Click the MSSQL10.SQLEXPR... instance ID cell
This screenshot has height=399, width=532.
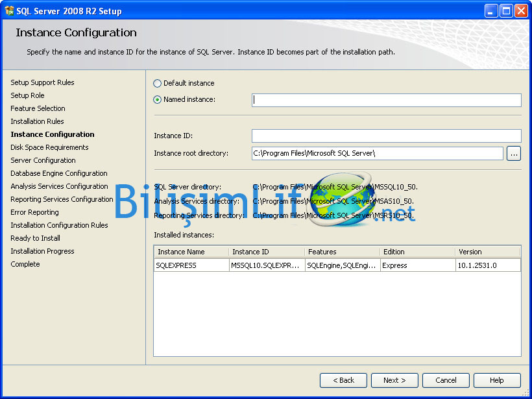pos(267,265)
